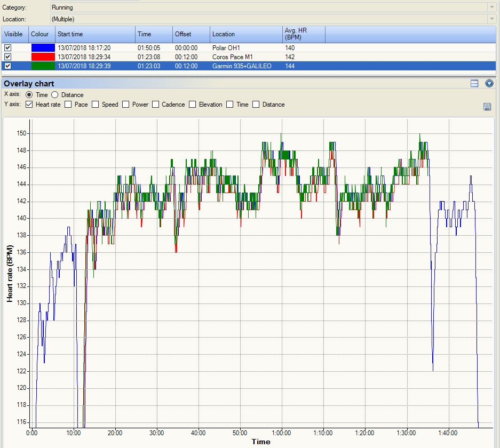The image size is (500, 448).
Task: Select the Time X axis radio button
Action: coord(29,95)
